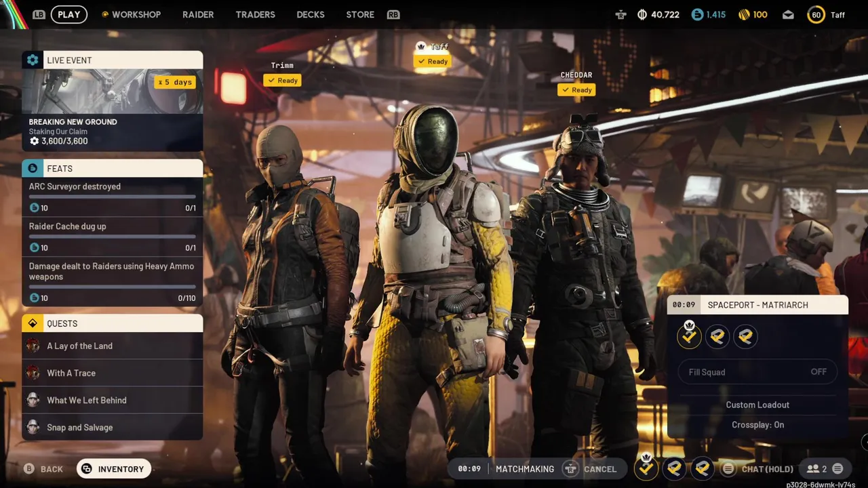The image size is (868, 488).
Task: Click the Trimm player name tag
Action: [282, 65]
